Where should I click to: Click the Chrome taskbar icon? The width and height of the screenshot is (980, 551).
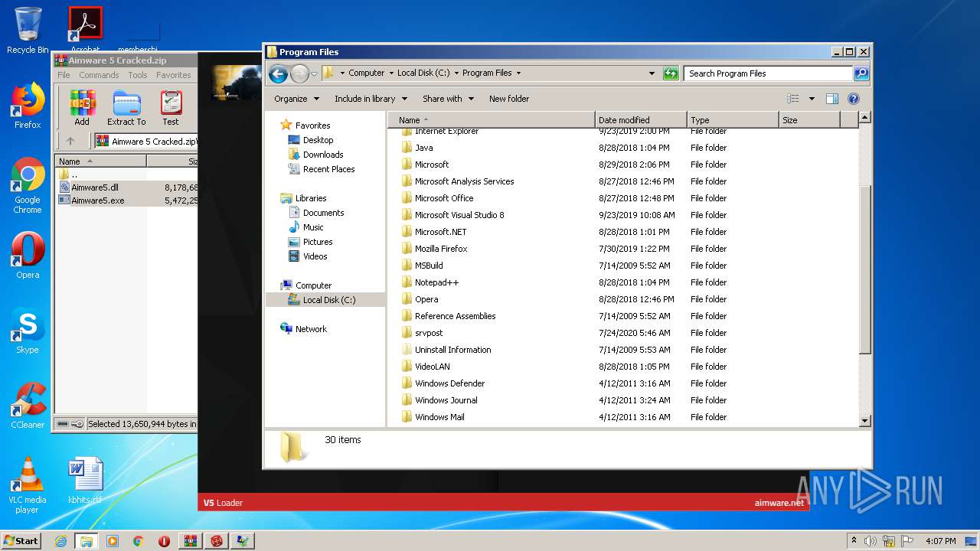tap(139, 541)
